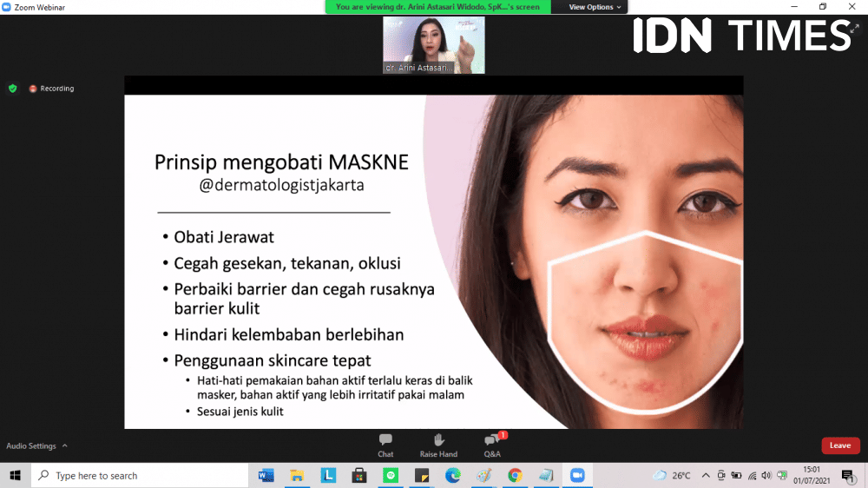
Task: Click the Recording indicator
Action: pyautogui.click(x=51, y=89)
